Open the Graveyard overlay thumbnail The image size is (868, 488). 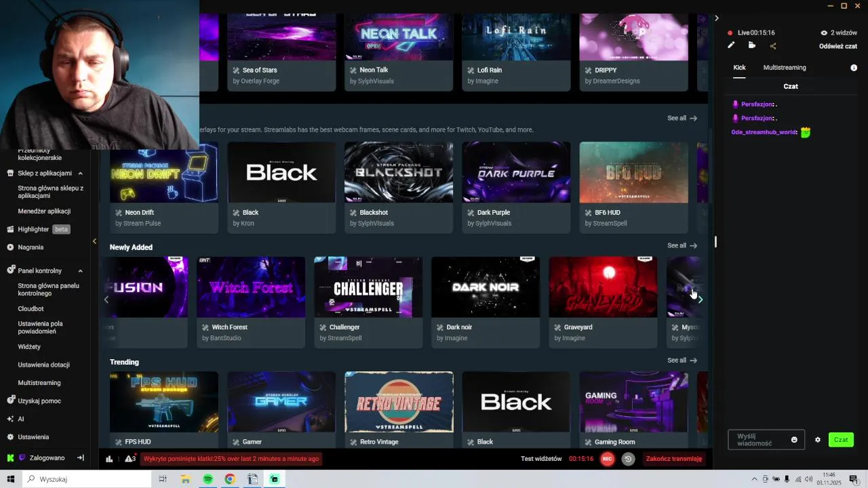click(x=603, y=287)
